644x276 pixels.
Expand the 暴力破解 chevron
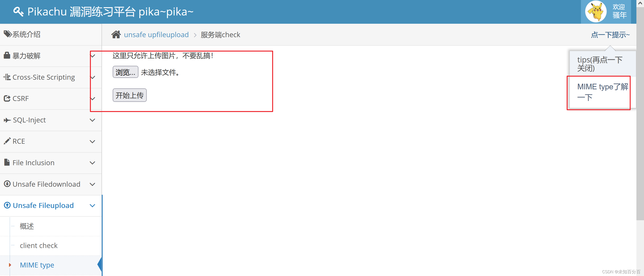[93, 56]
